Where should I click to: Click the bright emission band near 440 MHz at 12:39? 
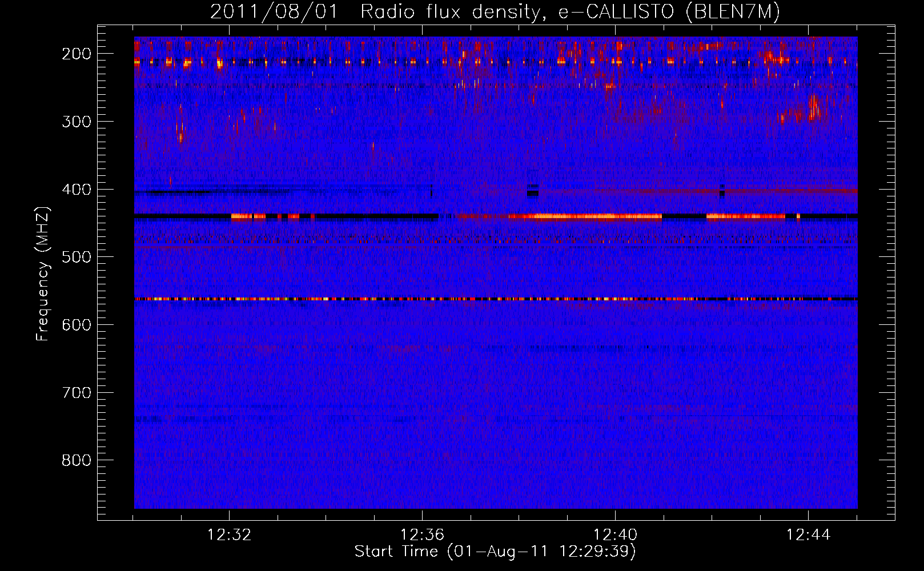click(x=585, y=216)
